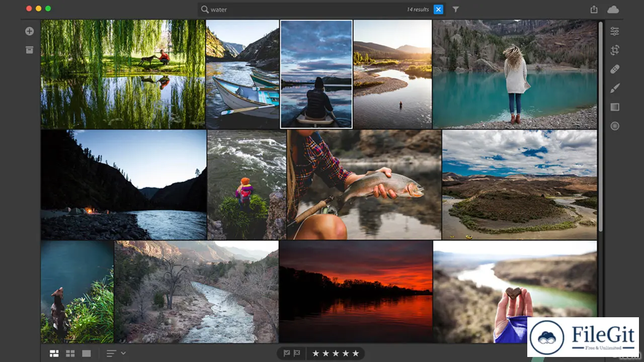Open the Add Photos plus icon
644x362 pixels.
(x=30, y=31)
